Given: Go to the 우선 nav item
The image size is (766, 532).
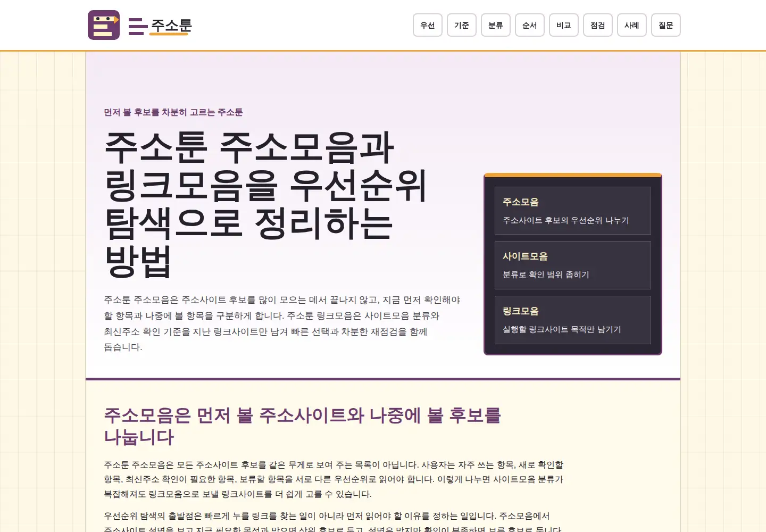Looking at the screenshot, I should pos(428,25).
